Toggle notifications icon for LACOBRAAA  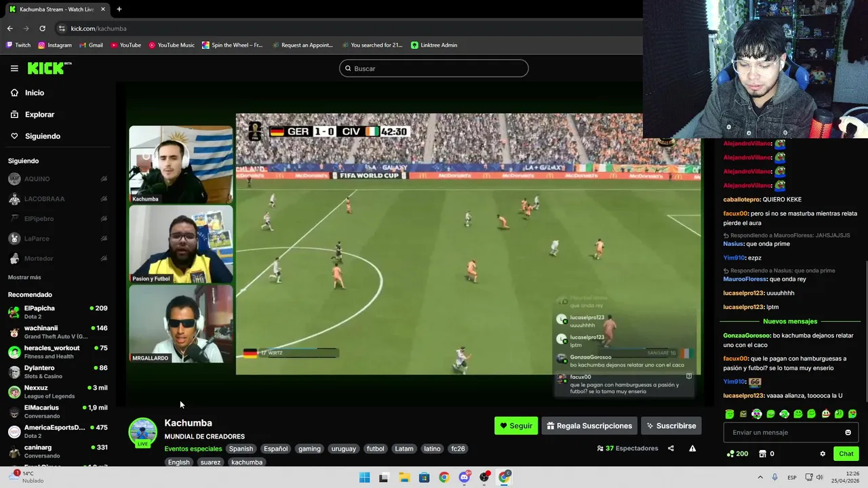point(104,199)
